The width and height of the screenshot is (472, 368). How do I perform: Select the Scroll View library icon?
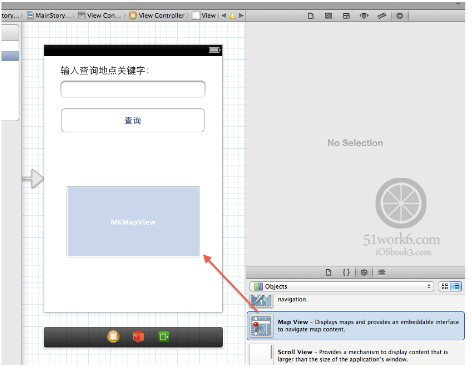(261, 354)
